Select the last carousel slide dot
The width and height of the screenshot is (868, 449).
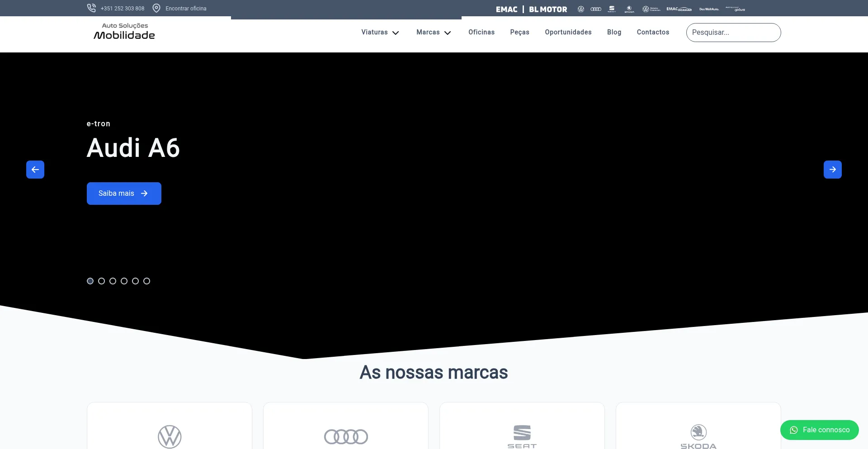click(x=146, y=281)
